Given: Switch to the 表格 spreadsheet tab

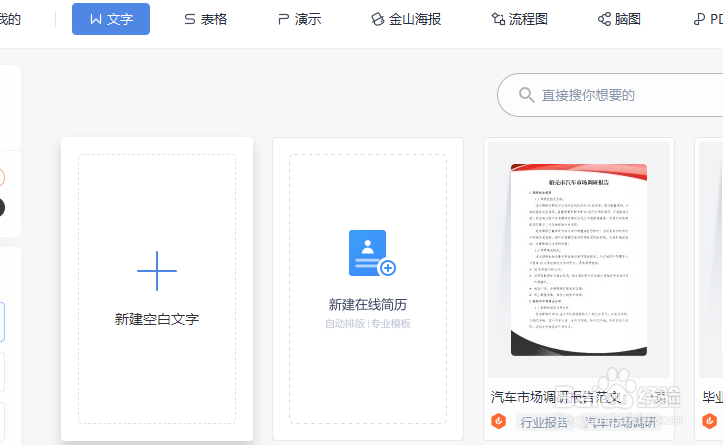Looking at the screenshot, I should click(x=206, y=19).
